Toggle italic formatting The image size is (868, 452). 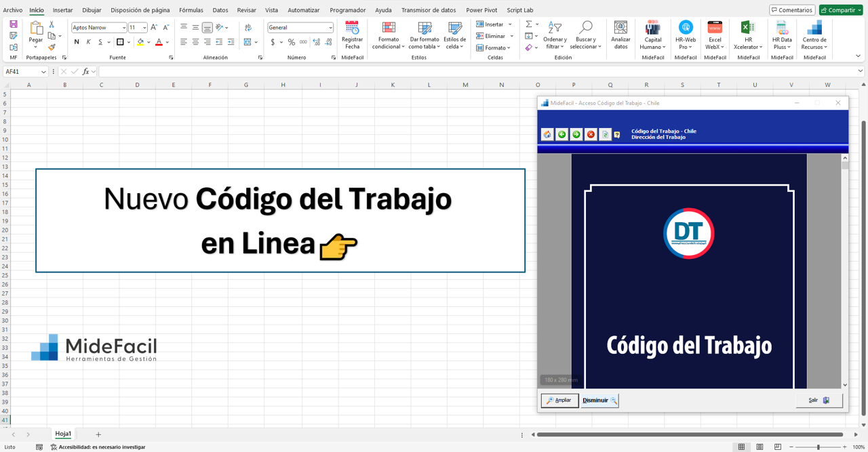coord(87,41)
